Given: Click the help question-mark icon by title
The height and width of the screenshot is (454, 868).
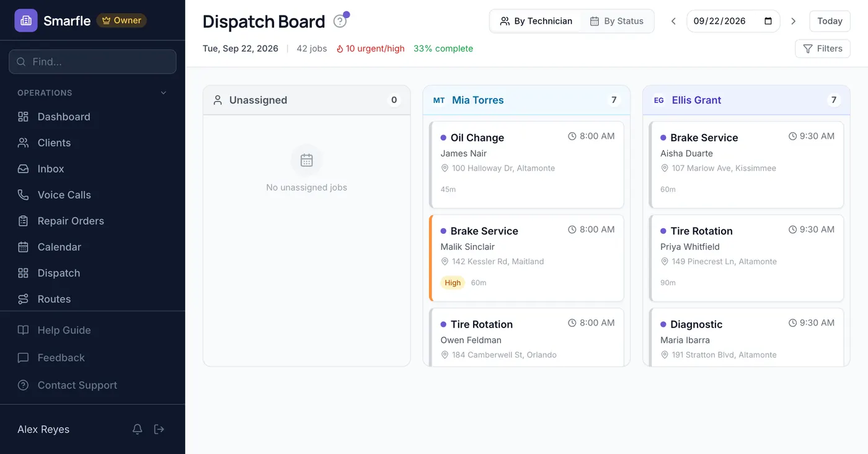Looking at the screenshot, I should pyautogui.click(x=340, y=21).
